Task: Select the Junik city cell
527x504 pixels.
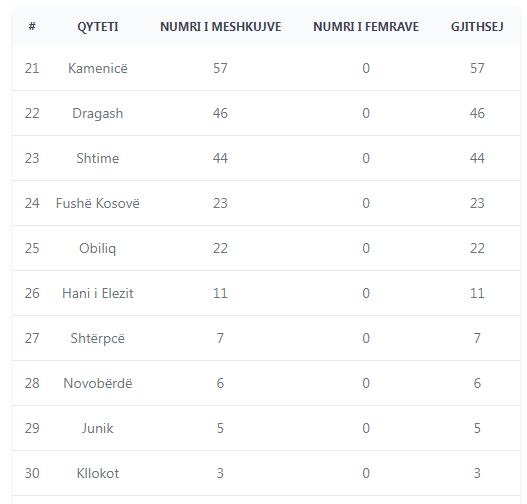Action: coord(97,428)
